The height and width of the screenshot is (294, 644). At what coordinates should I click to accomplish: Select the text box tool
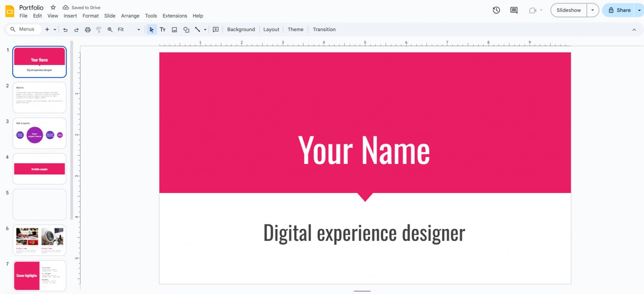pyautogui.click(x=163, y=29)
